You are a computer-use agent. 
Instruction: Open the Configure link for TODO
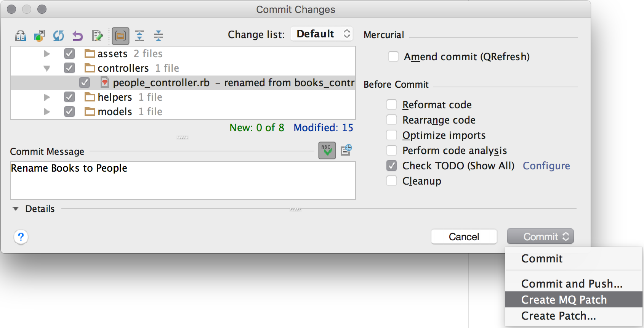point(546,166)
